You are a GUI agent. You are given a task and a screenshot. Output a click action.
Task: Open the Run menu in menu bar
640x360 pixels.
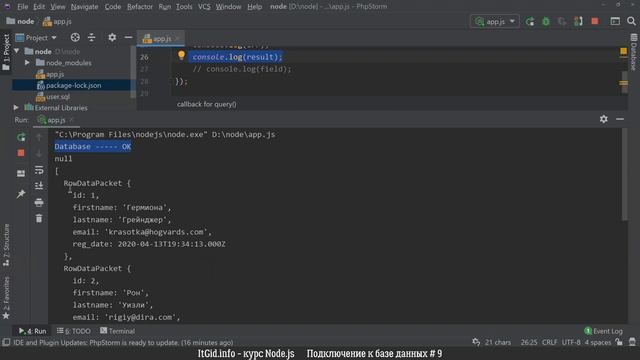[164, 7]
